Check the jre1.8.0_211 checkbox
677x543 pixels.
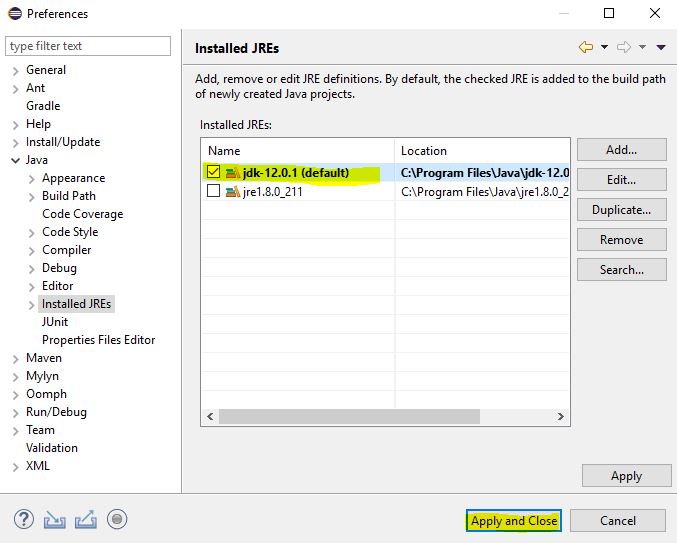(x=213, y=190)
